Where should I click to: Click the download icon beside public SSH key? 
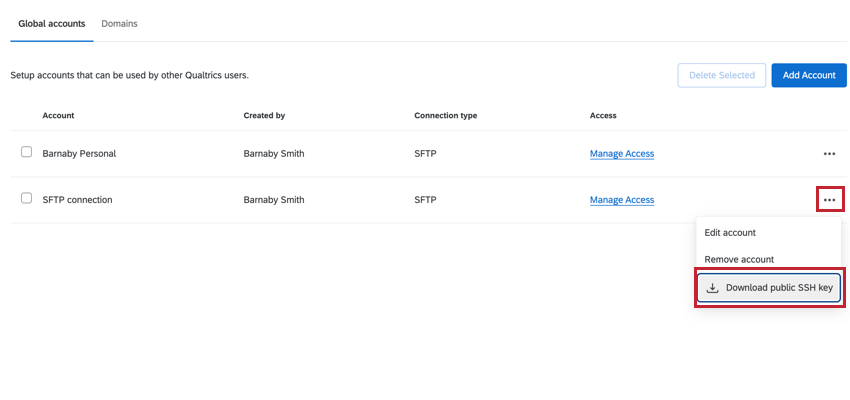713,288
